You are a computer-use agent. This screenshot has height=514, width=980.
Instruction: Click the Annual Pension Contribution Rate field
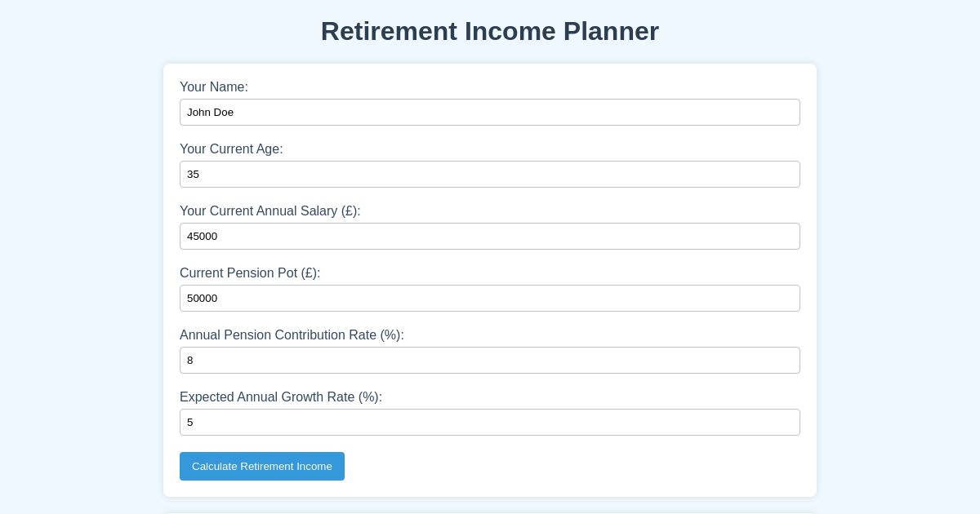click(490, 360)
